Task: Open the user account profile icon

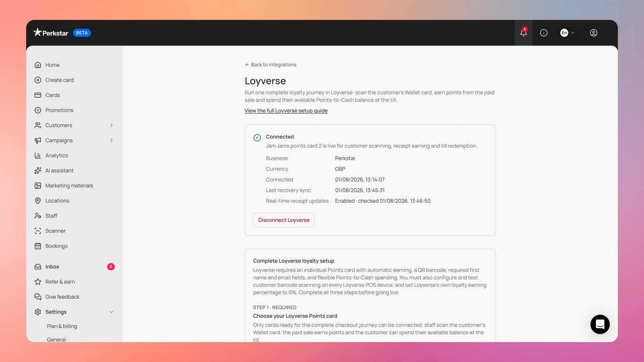Action: pos(594,33)
